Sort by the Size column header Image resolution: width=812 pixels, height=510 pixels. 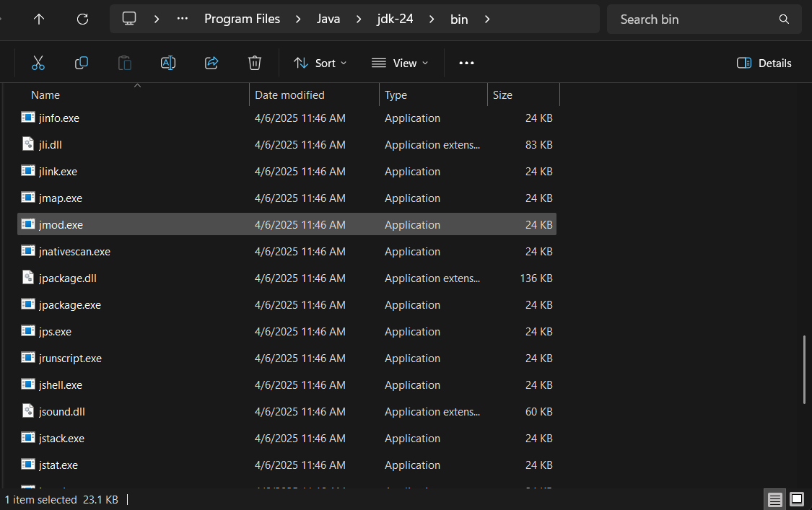point(502,95)
